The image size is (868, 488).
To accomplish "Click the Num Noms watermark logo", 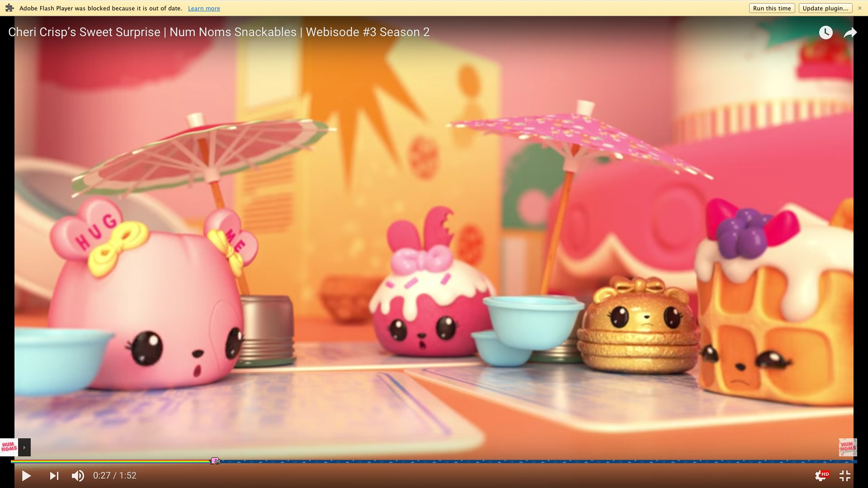I will tap(849, 447).
